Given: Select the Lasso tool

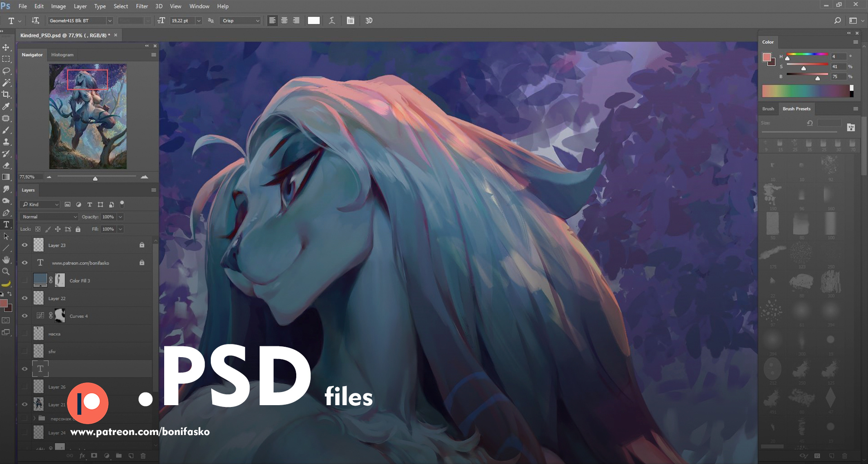Looking at the screenshot, I should point(6,71).
